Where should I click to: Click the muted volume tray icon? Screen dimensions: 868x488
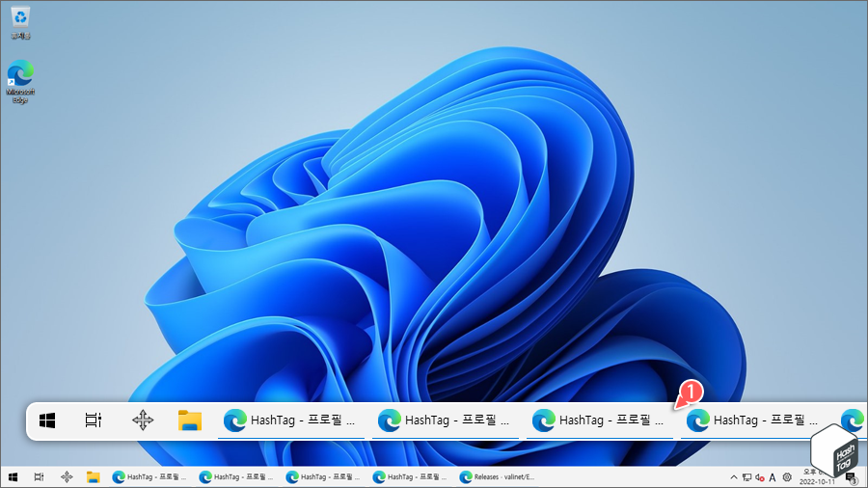pyautogui.click(x=760, y=477)
